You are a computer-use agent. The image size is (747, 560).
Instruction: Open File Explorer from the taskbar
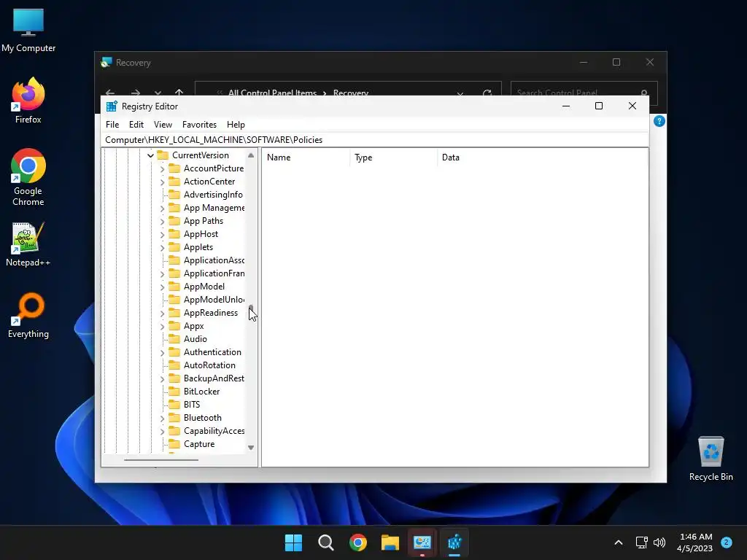(390, 542)
